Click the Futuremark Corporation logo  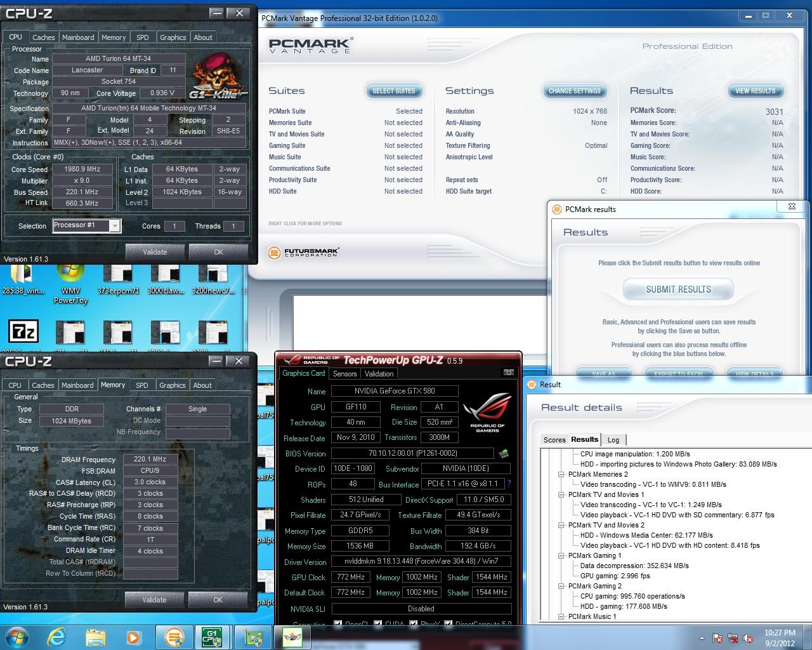(303, 253)
